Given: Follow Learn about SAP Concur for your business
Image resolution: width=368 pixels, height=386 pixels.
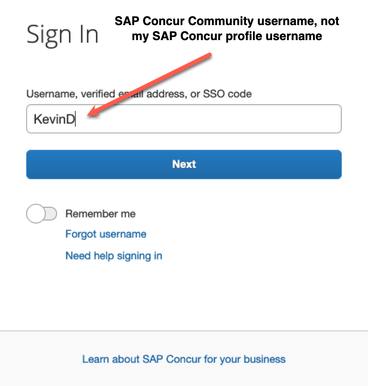Looking at the screenshot, I should coord(184,359).
